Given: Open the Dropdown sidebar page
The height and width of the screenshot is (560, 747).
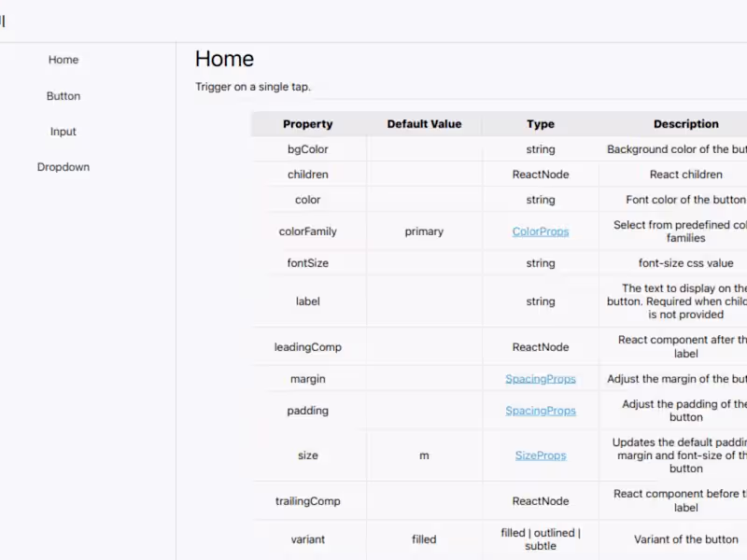Looking at the screenshot, I should [63, 167].
